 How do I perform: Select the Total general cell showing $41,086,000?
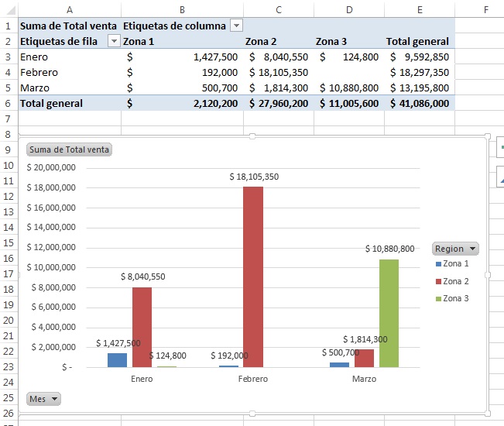point(419,103)
